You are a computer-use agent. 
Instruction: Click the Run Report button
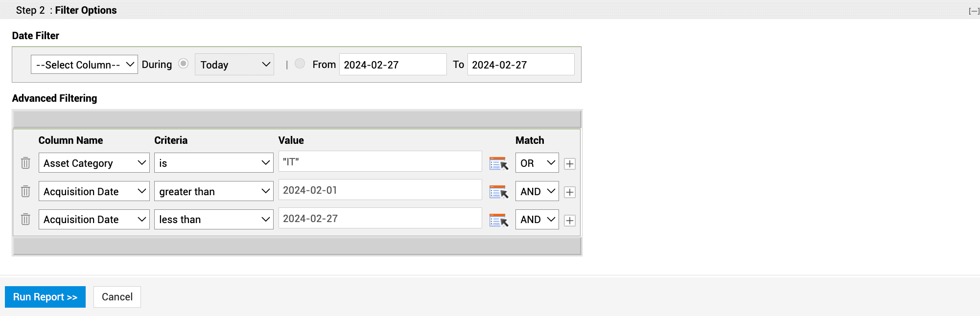[x=45, y=297]
